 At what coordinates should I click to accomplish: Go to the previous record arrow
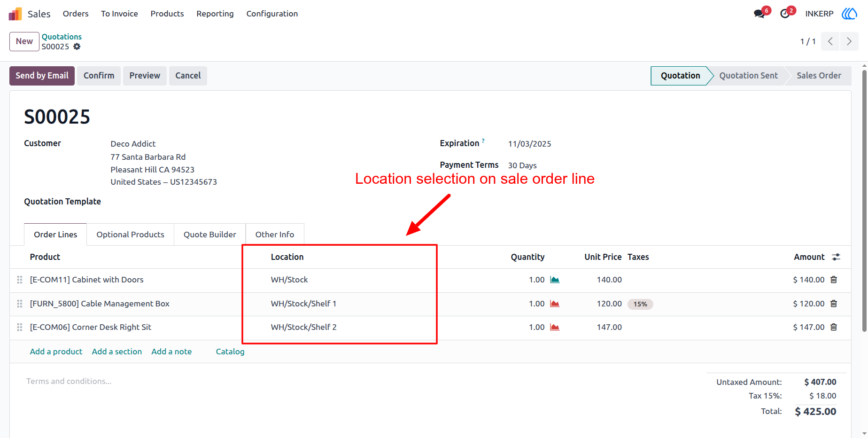(830, 41)
